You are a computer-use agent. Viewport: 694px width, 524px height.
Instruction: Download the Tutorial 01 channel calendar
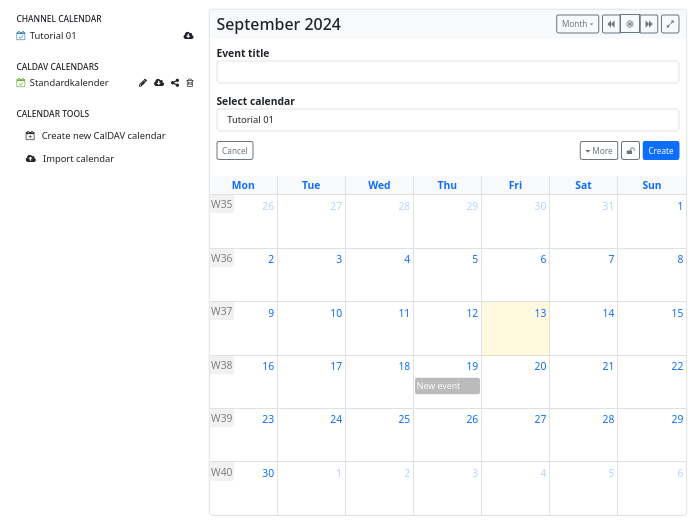[x=189, y=36]
